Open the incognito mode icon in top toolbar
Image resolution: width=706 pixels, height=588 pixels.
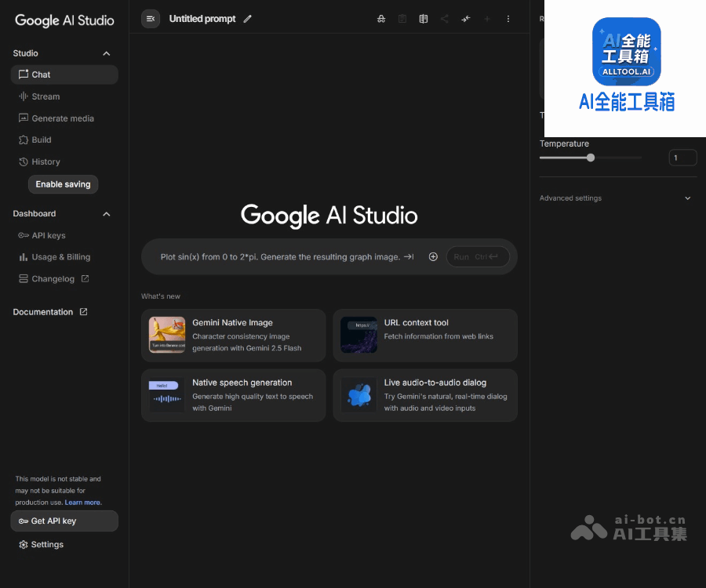tap(381, 19)
